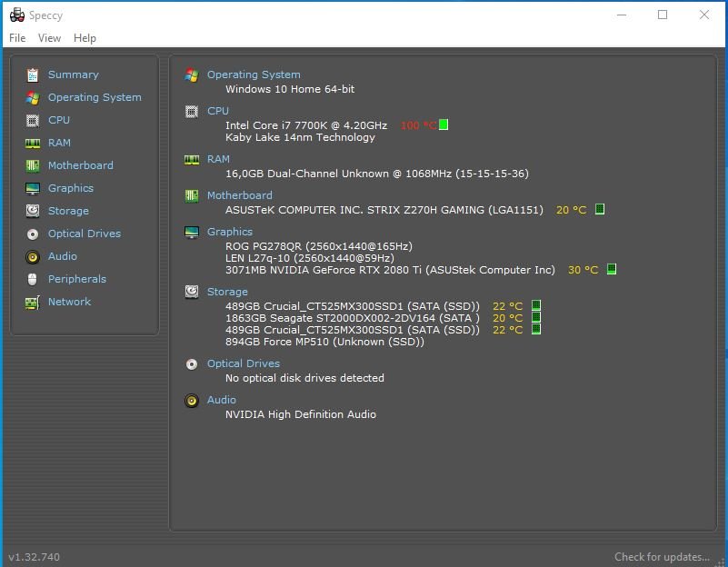
Task: Select Summary in the sidebar
Action: click(x=74, y=75)
